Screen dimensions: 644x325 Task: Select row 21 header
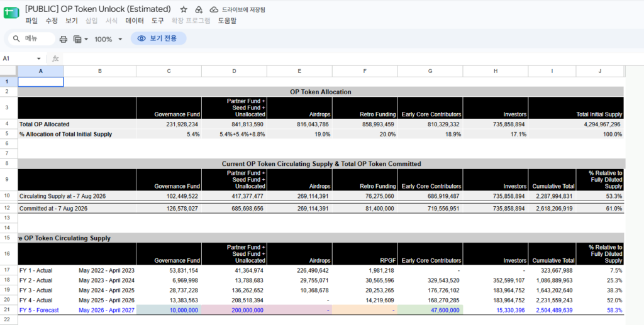point(9,311)
